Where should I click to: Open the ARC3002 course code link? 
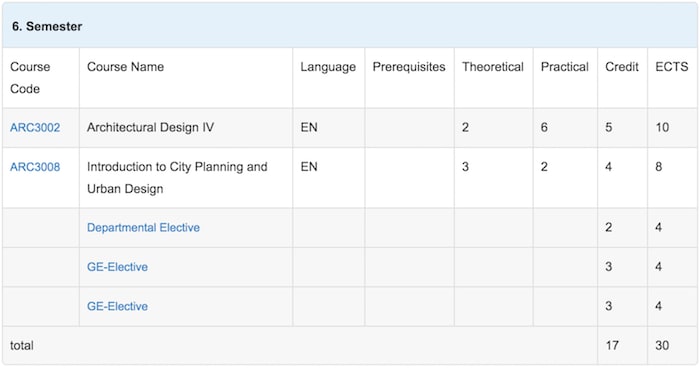coord(35,128)
